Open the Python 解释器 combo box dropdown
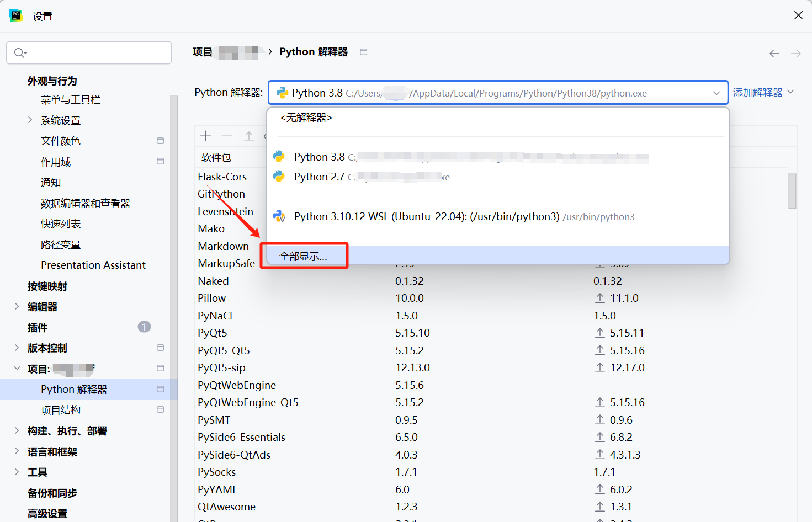Viewport: 812px width, 522px height. 716,93
